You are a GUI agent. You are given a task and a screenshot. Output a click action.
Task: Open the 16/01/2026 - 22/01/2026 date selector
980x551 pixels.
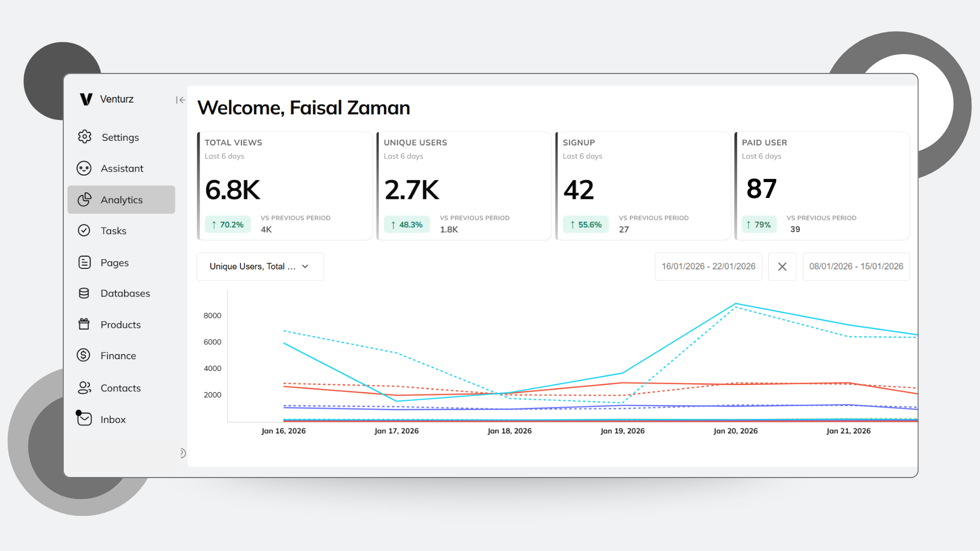point(708,266)
